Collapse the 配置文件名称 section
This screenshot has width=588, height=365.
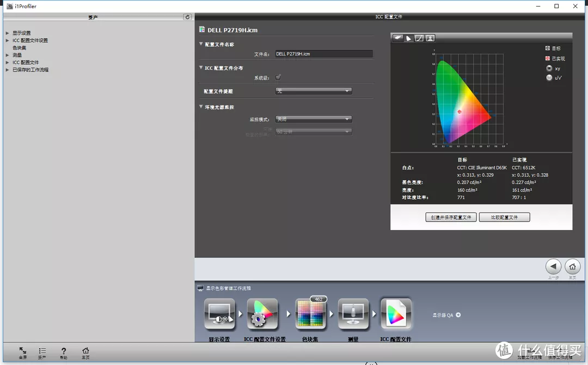[201, 44]
